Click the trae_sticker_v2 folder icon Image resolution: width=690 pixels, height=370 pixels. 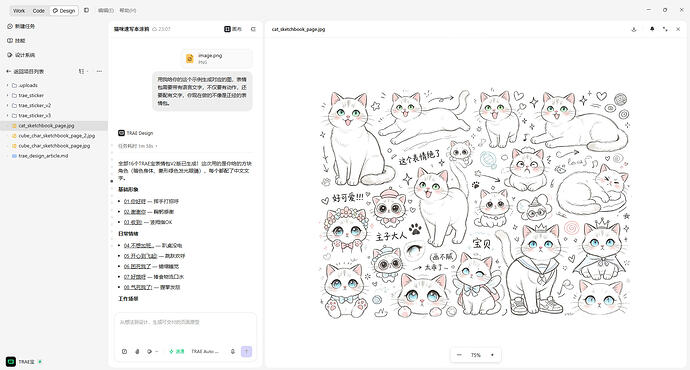pos(15,106)
